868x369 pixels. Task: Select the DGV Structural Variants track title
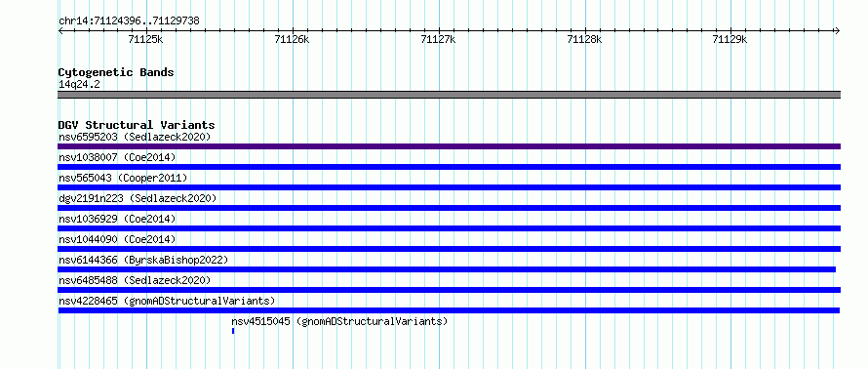(137, 125)
